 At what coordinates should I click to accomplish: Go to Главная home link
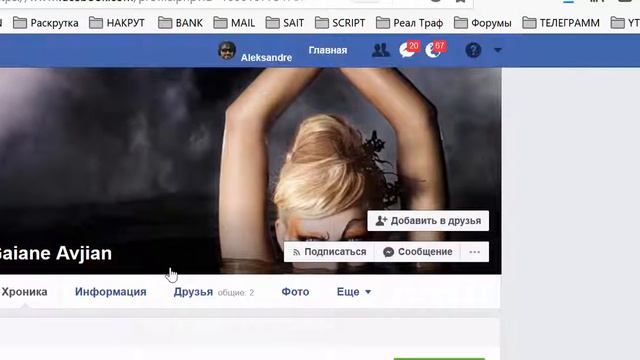coord(328,50)
